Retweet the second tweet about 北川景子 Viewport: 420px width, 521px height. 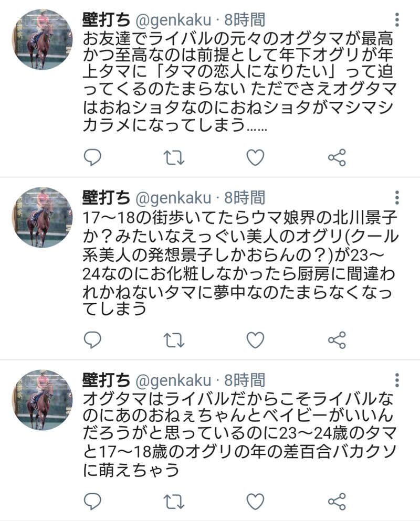coord(174,341)
